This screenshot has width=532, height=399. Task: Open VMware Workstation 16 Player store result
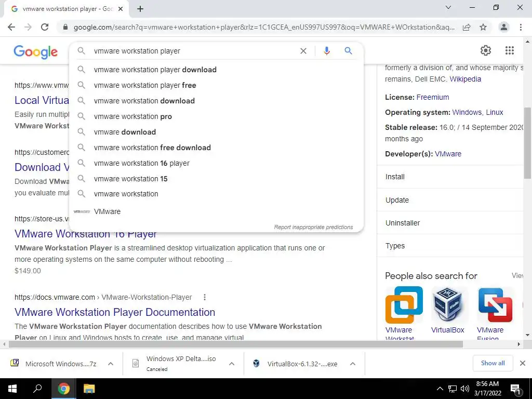[86, 234]
